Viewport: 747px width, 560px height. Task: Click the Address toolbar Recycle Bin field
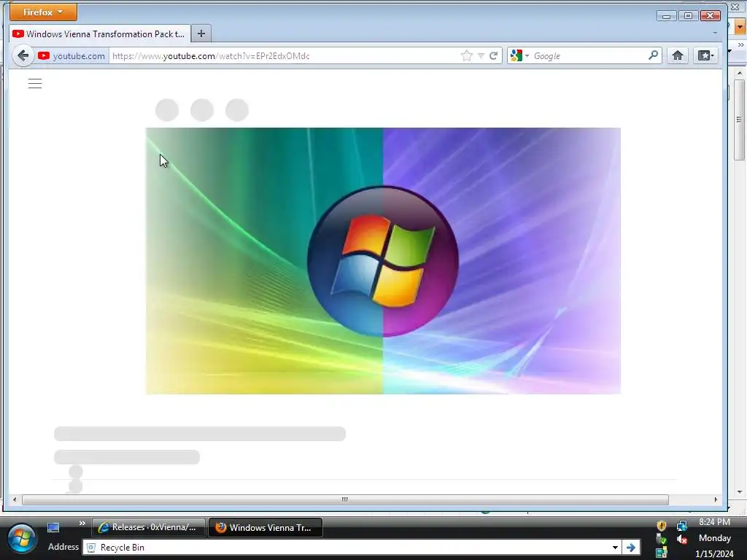347,548
